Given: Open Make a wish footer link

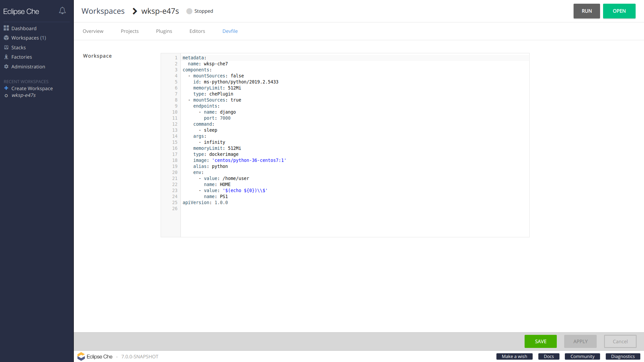Looking at the screenshot, I should (514, 356).
